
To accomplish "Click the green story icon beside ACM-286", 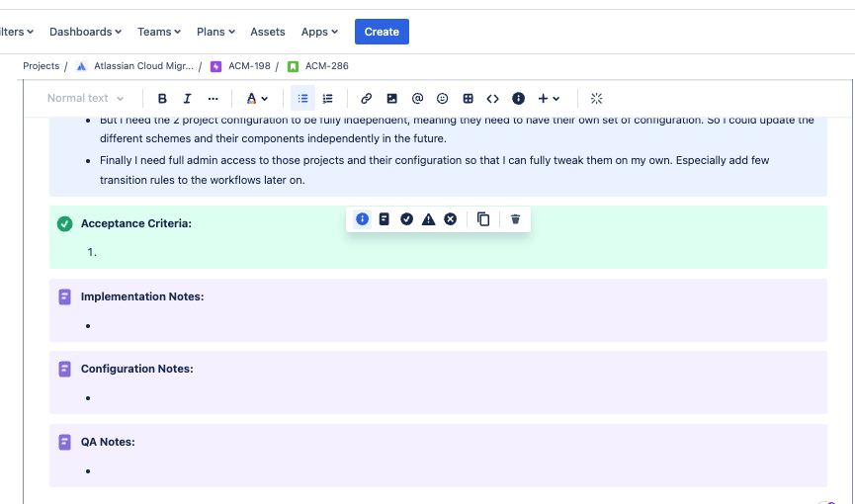I will (x=293, y=66).
